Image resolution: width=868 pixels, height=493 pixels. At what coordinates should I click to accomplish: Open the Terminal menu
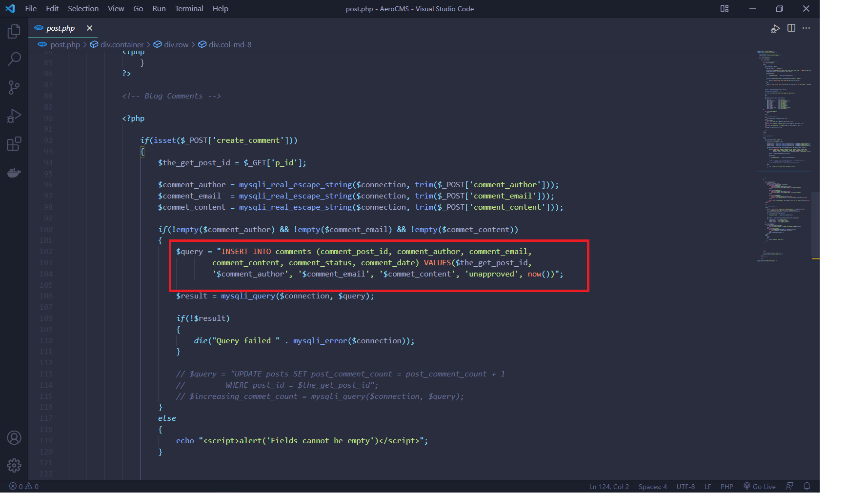[189, 9]
